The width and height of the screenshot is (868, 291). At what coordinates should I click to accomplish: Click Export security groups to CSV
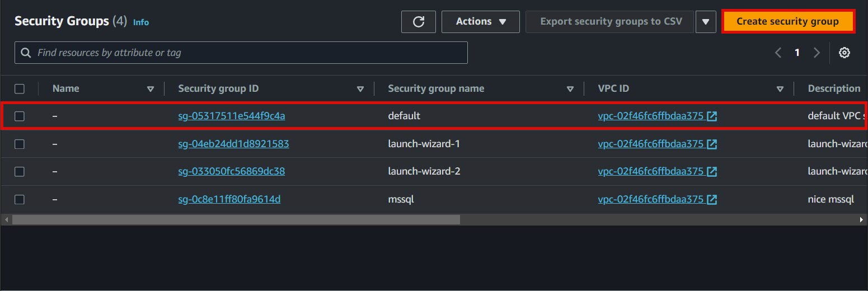pyautogui.click(x=611, y=22)
